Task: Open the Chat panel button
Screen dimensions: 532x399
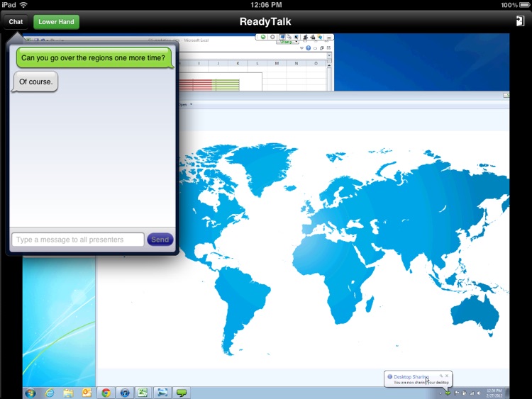Action: [x=16, y=22]
